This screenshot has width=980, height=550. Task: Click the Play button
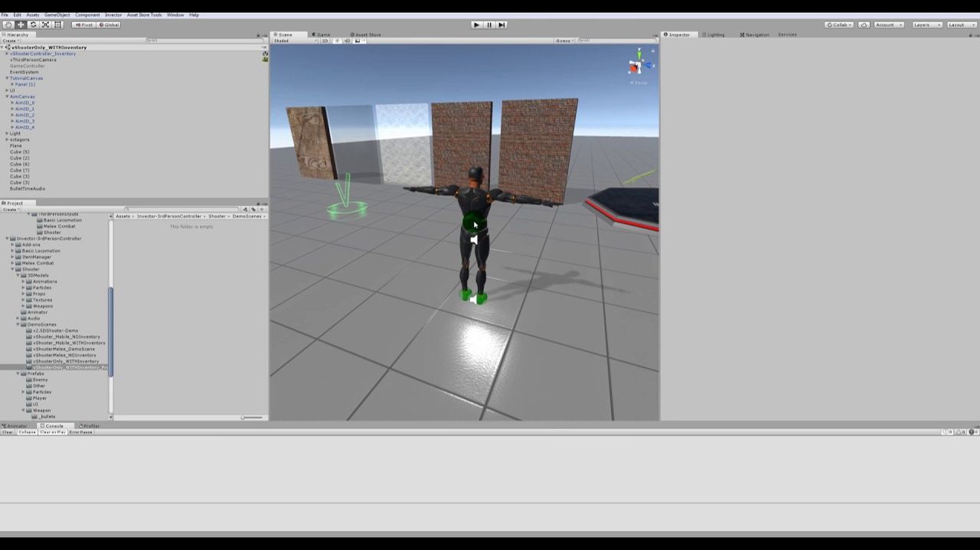coord(476,24)
